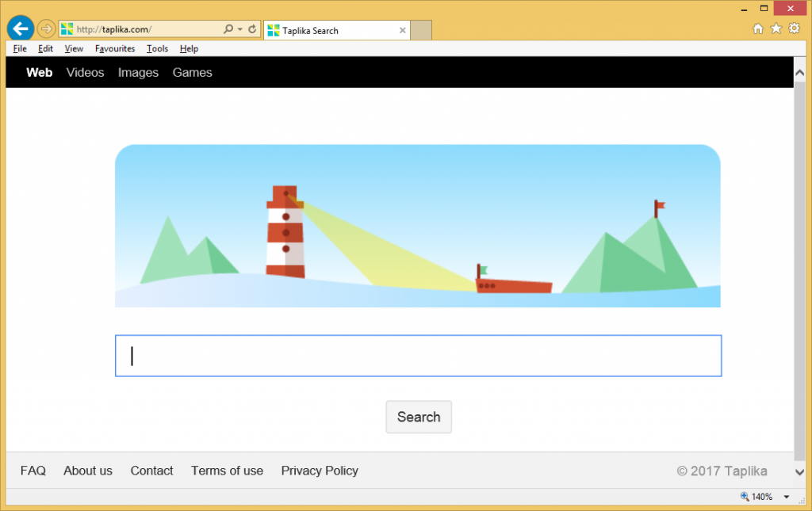Switch to the Videos search tab

85,73
